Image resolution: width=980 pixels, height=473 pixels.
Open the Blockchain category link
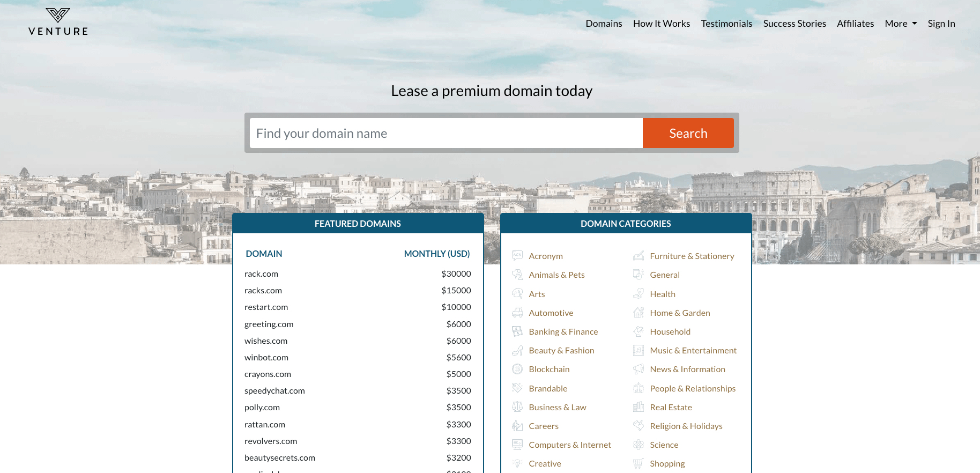(549, 369)
